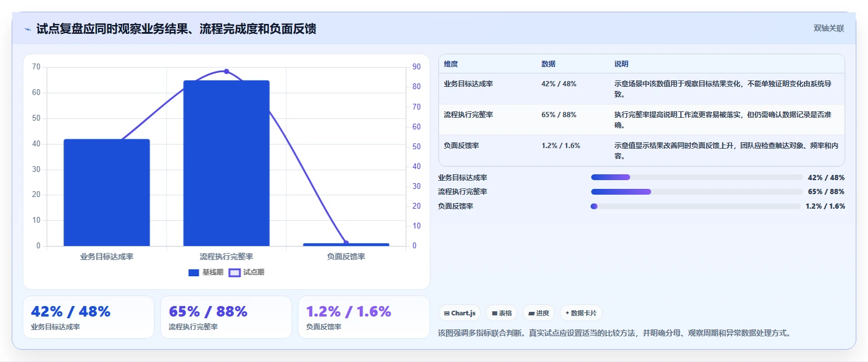Click the 双轴关联 label in header
The height and width of the screenshot is (362, 868).
(828, 28)
